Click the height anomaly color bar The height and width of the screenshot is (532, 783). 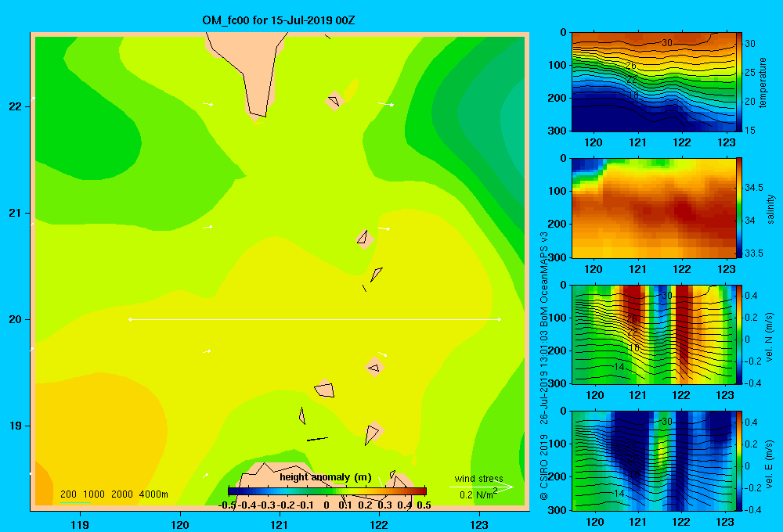tap(327, 491)
